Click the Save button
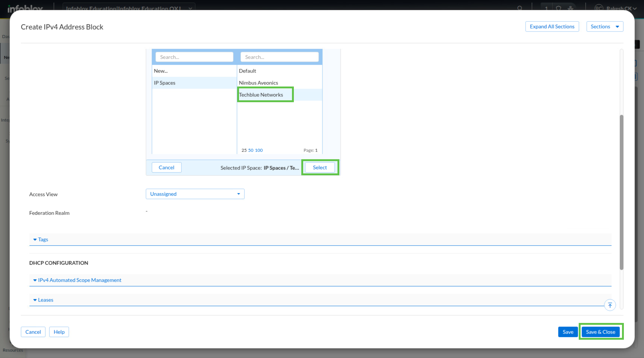The image size is (644, 358). 568,332
